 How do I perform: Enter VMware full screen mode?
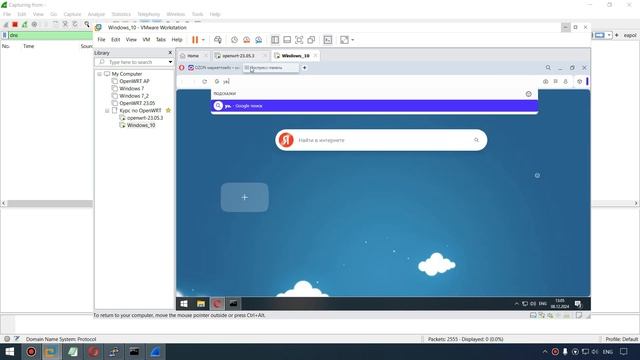coord(299,40)
